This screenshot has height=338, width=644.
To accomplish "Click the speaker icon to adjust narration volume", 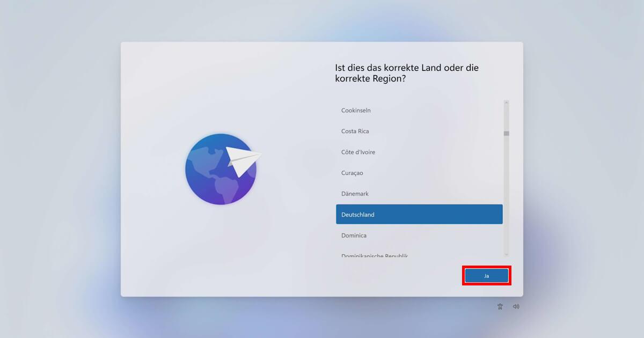I will tap(516, 306).
